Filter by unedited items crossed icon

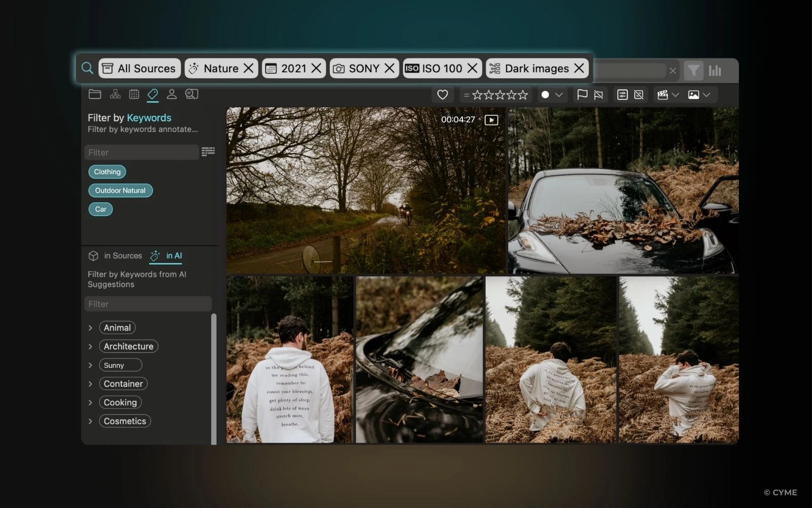(x=639, y=94)
